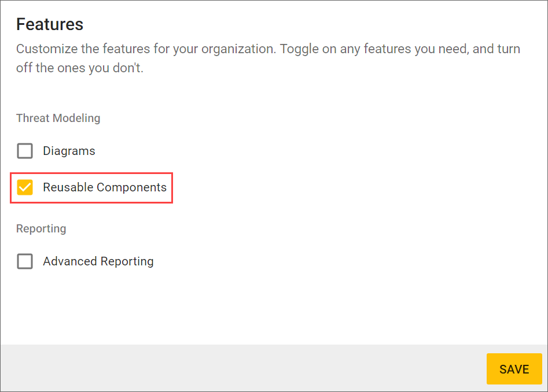The height and width of the screenshot is (392, 548).
Task: Click the Features heading
Action: tap(50, 24)
